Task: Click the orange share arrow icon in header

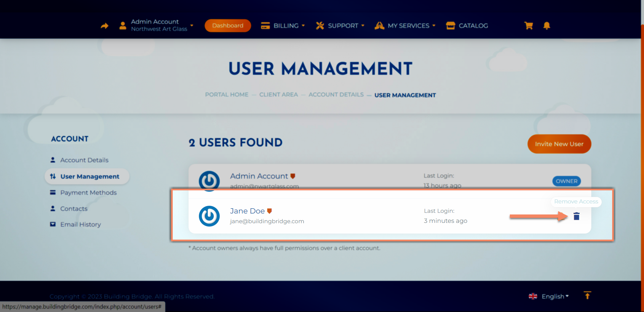Action: tap(105, 26)
